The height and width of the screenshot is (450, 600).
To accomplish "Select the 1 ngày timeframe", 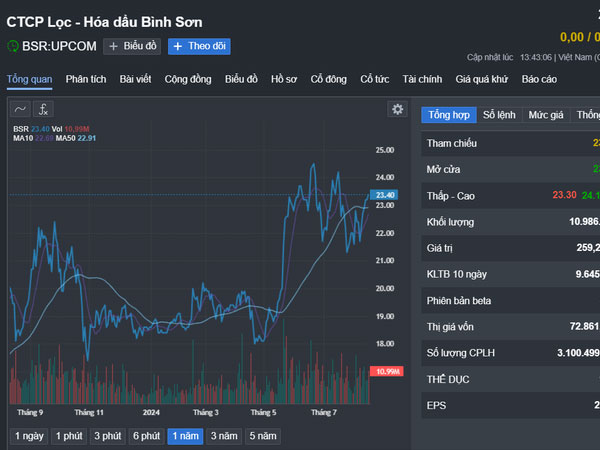I will 29,436.
